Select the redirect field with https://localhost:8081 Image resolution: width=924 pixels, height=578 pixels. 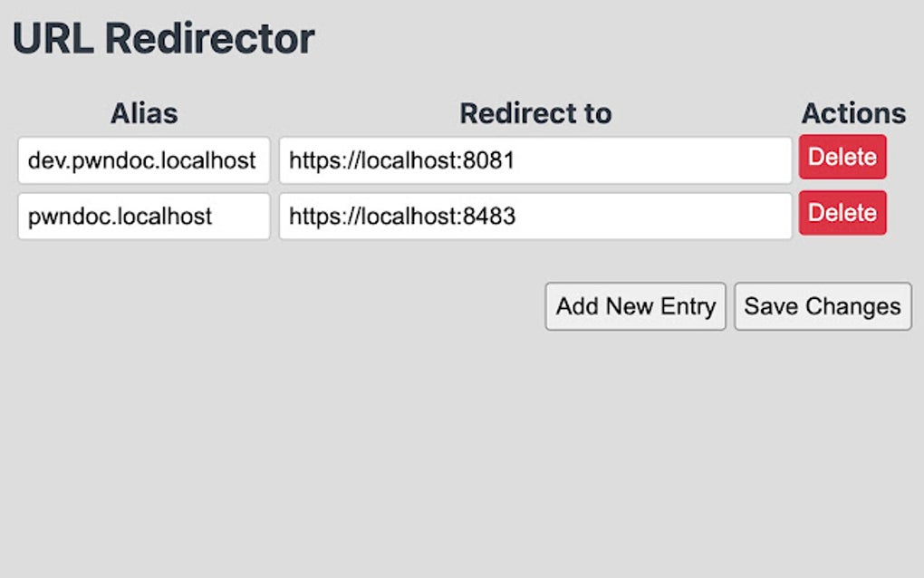coord(536,159)
